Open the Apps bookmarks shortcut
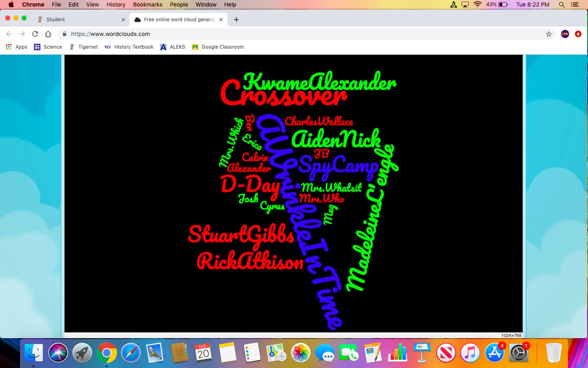 (16, 47)
